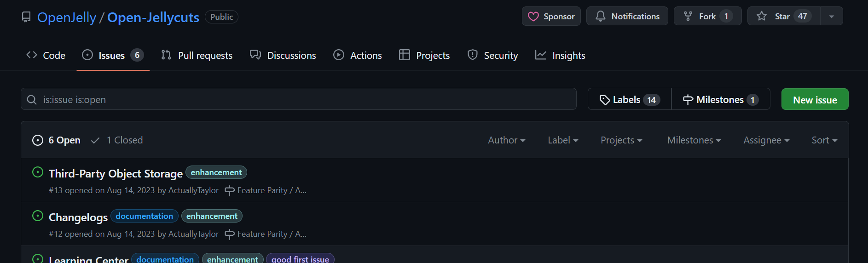The width and height of the screenshot is (868, 263).
Task: Click ActuallyTaylor author on issue #12
Action: (193, 234)
